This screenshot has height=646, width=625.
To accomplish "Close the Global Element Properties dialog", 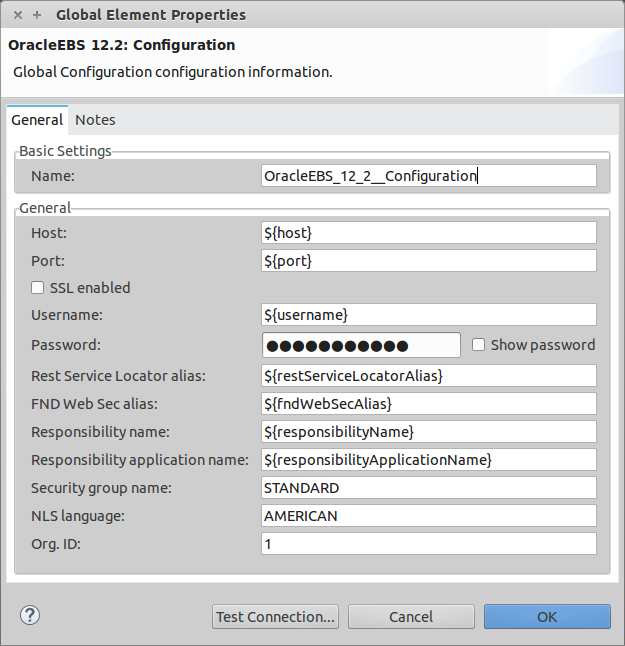I will pos(18,15).
